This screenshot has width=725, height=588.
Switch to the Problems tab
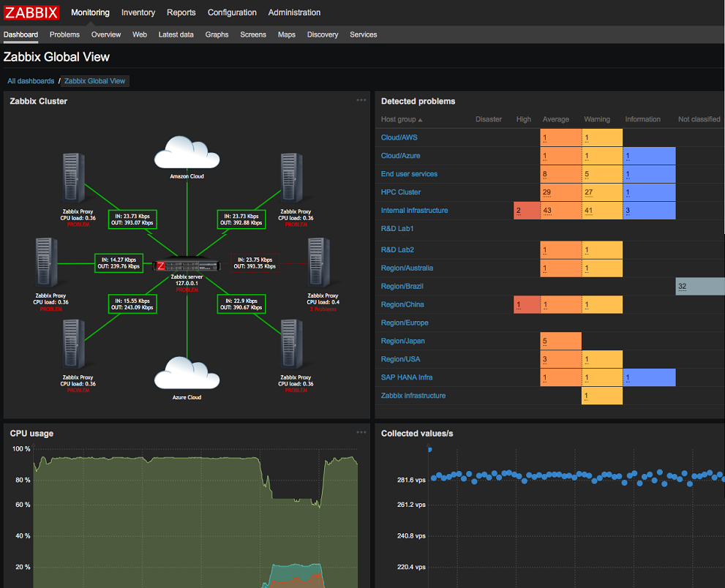pyautogui.click(x=64, y=34)
